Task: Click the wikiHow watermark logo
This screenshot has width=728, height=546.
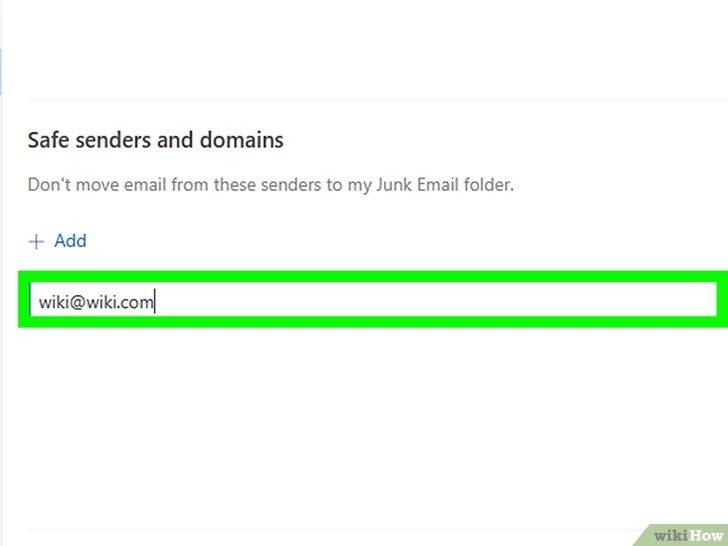Action: coord(682,535)
